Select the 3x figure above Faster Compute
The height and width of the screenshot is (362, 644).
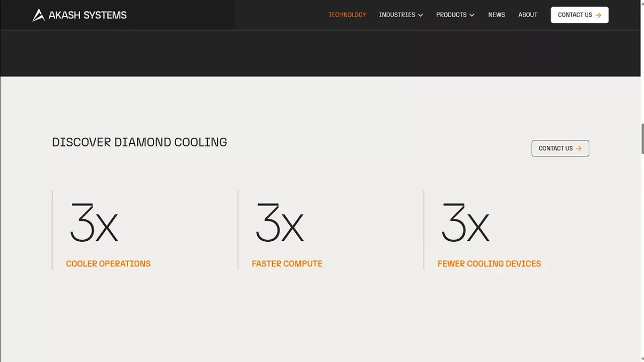point(280,223)
